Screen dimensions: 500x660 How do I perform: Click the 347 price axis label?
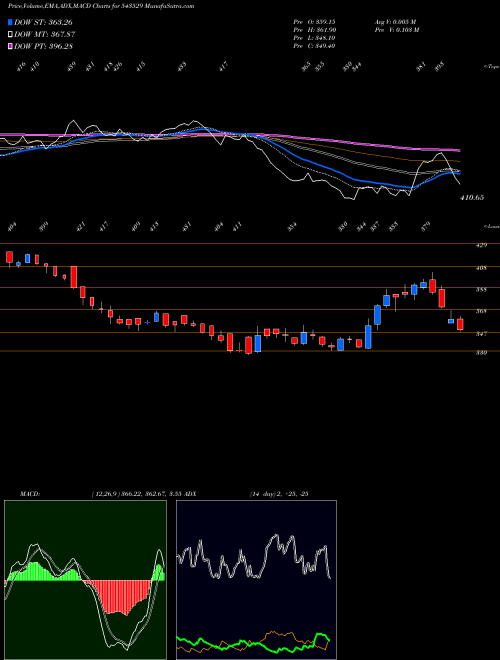coord(481,333)
